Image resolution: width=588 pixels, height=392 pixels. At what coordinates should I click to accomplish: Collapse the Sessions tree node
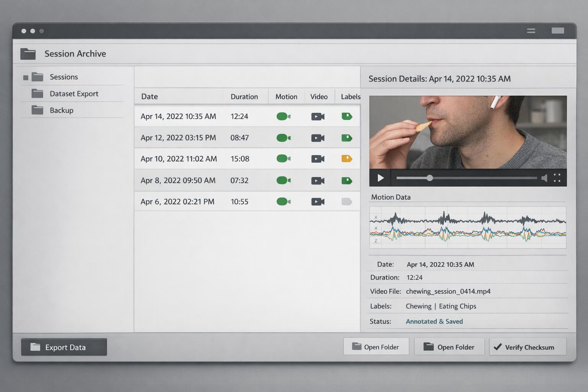pyautogui.click(x=26, y=78)
